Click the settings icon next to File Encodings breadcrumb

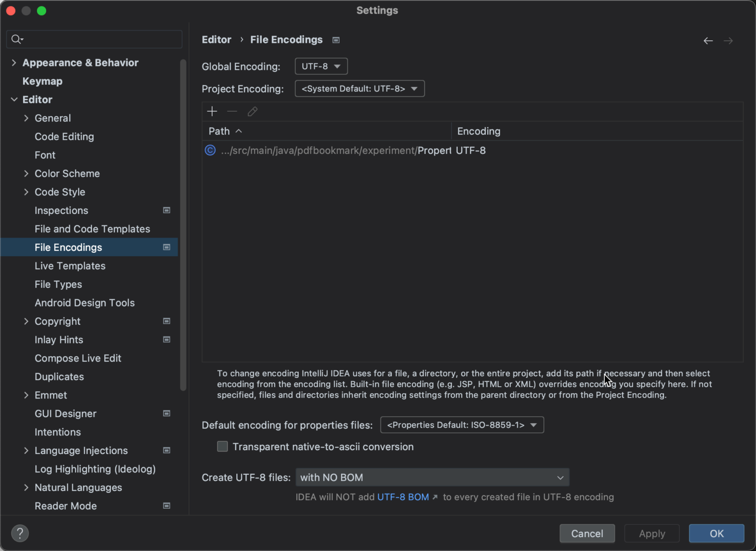[x=336, y=40]
